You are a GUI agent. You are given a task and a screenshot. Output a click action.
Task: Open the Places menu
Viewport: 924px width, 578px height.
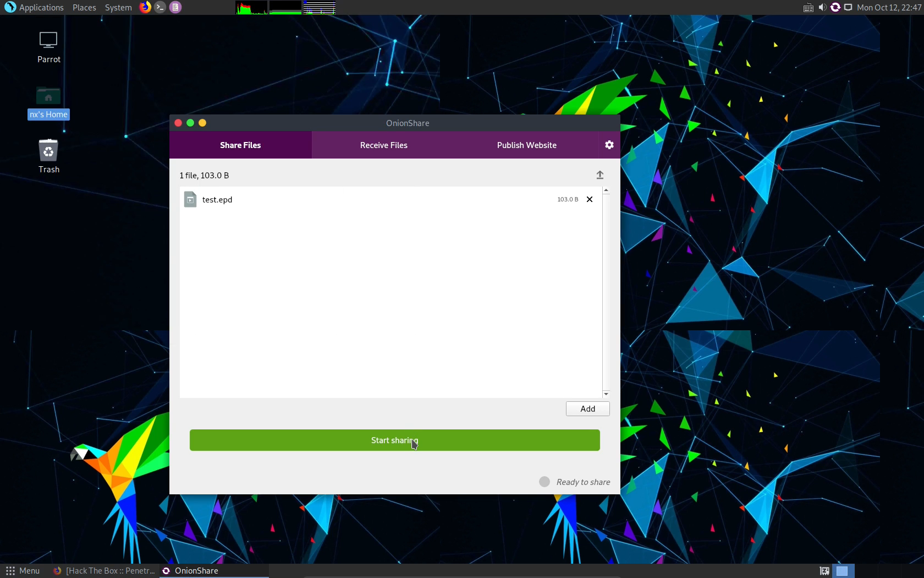[84, 7]
